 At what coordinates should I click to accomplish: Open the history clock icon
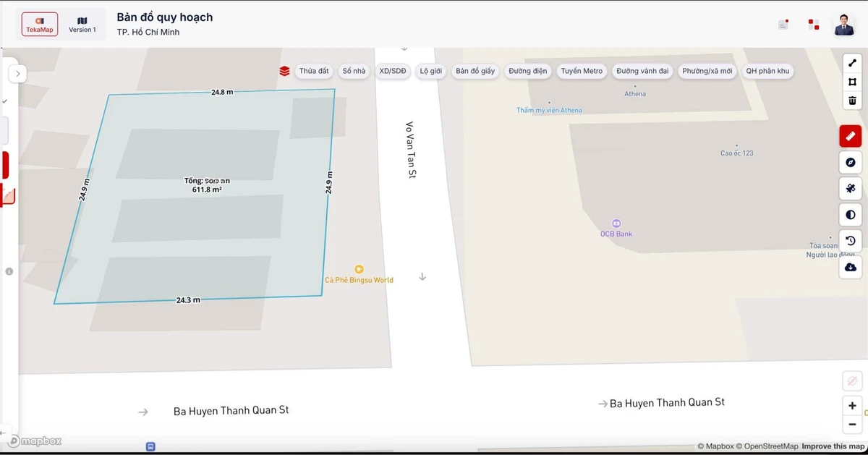point(851,241)
